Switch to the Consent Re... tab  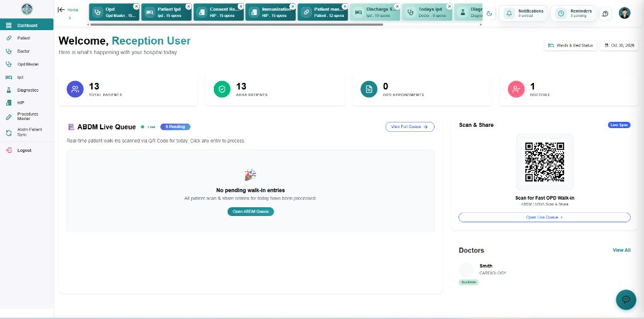click(219, 13)
